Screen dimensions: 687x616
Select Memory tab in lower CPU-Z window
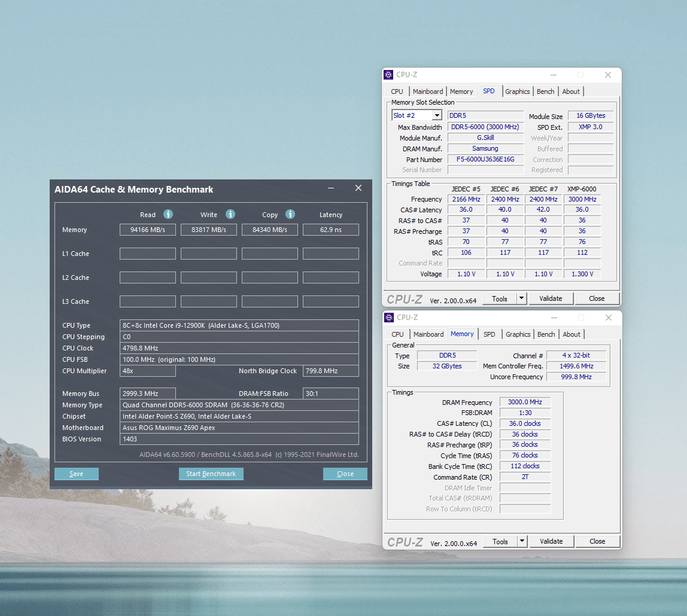tap(462, 334)
